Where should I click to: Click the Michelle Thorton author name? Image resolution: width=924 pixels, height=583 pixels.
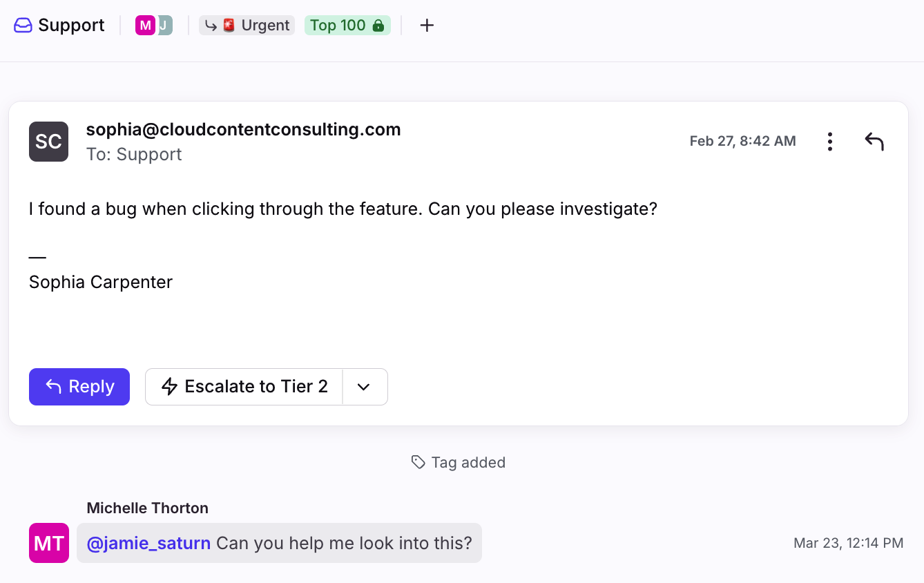tap(147, 508)
